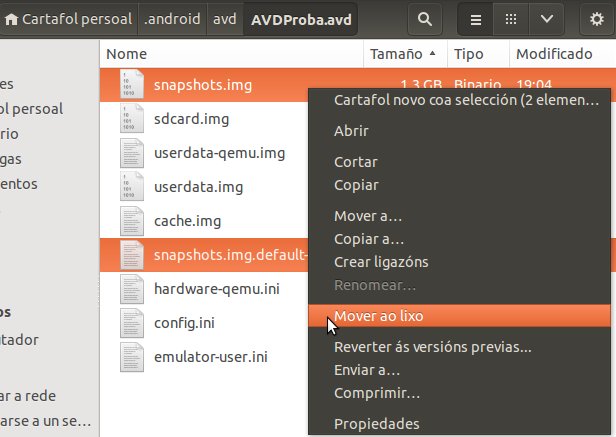Screen dimensions: 616x437
Task: Select the userdata.img file name
Action: click(198, 187)
